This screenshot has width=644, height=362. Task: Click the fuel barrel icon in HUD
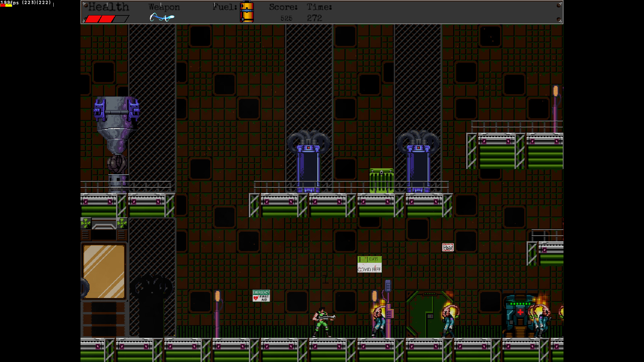click(x=247, y=12)
